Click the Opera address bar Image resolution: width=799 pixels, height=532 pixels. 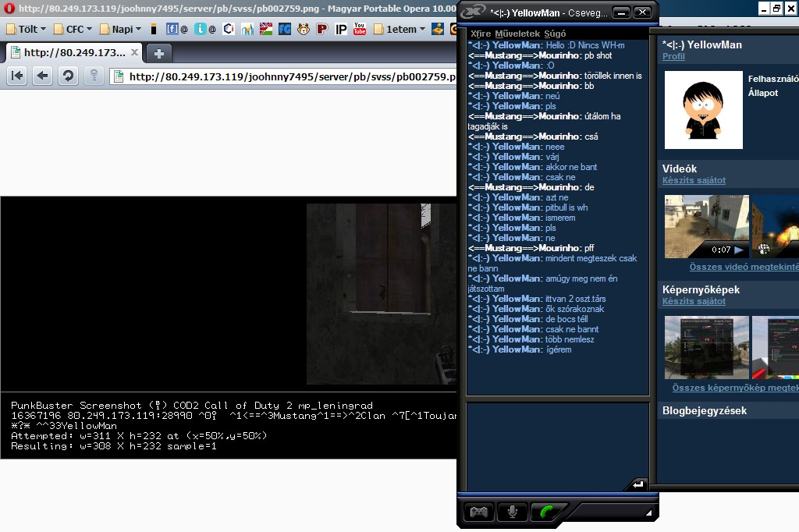284,76
